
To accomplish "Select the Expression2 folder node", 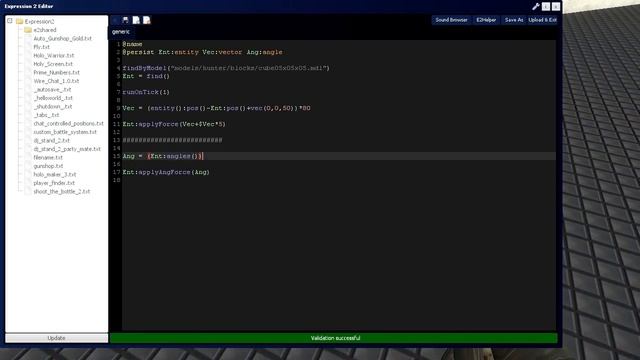I will pos(39,21).
